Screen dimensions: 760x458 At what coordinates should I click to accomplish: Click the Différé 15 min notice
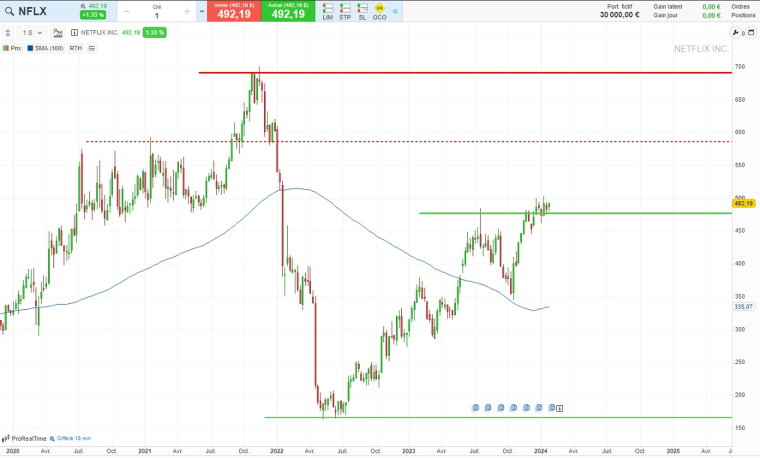[74, 438]
